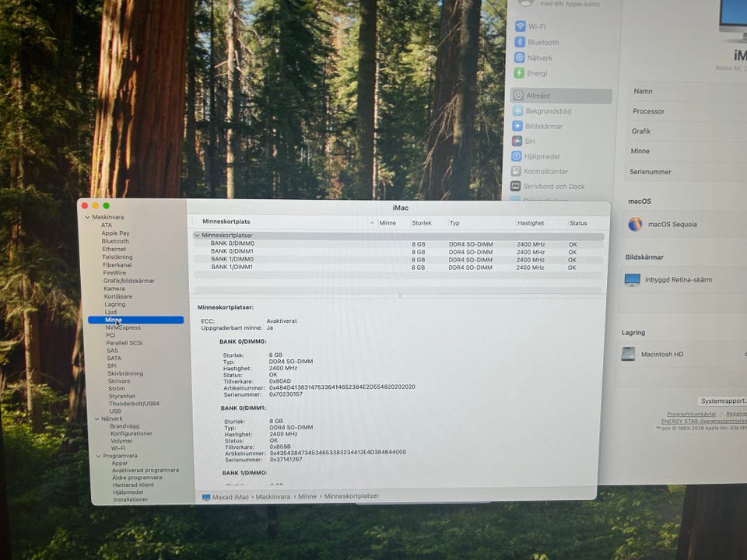This screenshot has width=747, height=560.
Task: Sort table by the Storlek column header
Action: click(422, 223)
